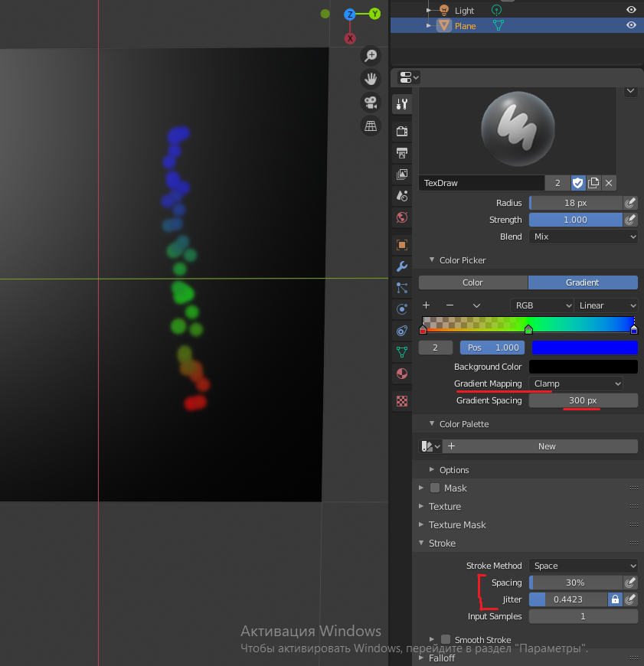Open the Physics properties tab icon
644x666 pixels.
pos(402,309)
